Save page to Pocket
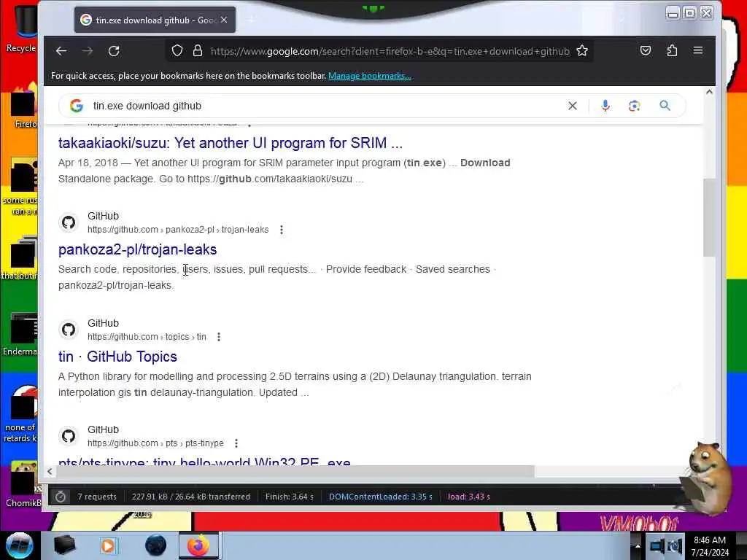This screenshot has width=747, height=560. [646, 50]
